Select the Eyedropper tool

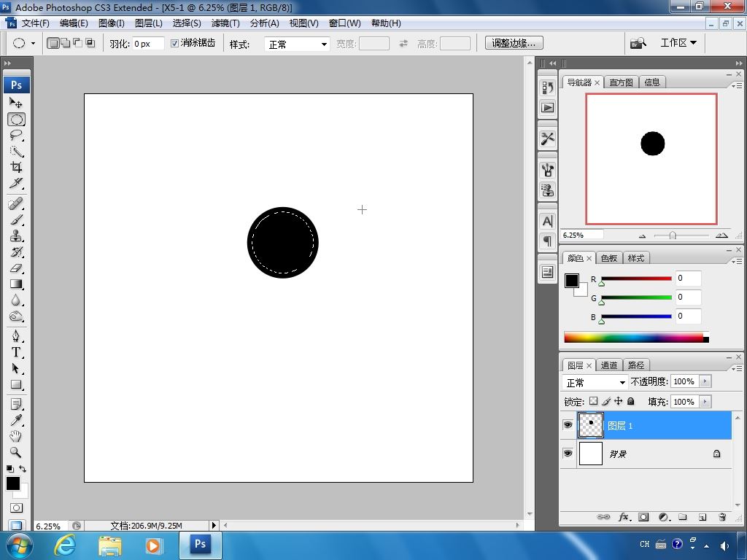tap(16, 419)
